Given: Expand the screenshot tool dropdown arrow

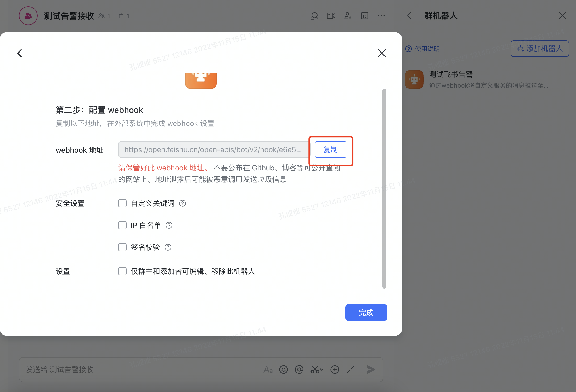Looking at the screenshot, I should [x=322, y=370].
